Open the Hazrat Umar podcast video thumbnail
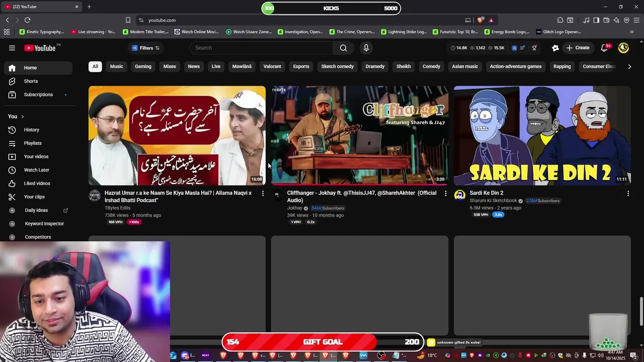 pos(177,136)
